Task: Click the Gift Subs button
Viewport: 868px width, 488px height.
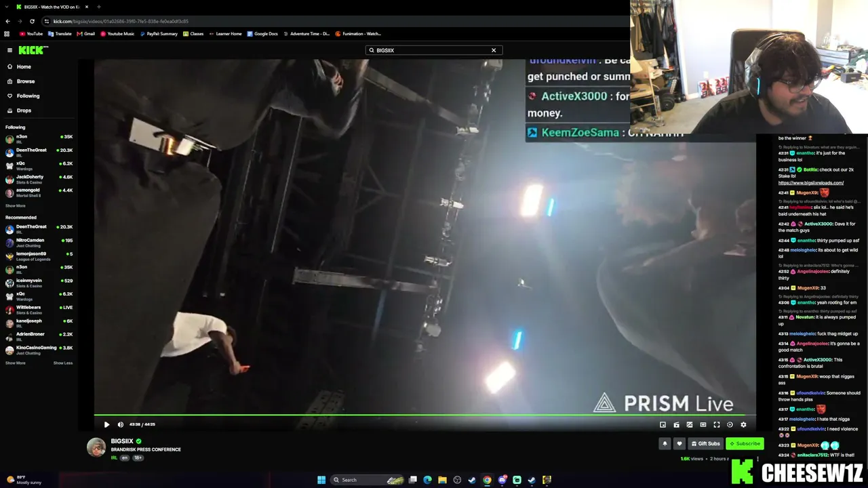Action: click(x=705, y=443)
